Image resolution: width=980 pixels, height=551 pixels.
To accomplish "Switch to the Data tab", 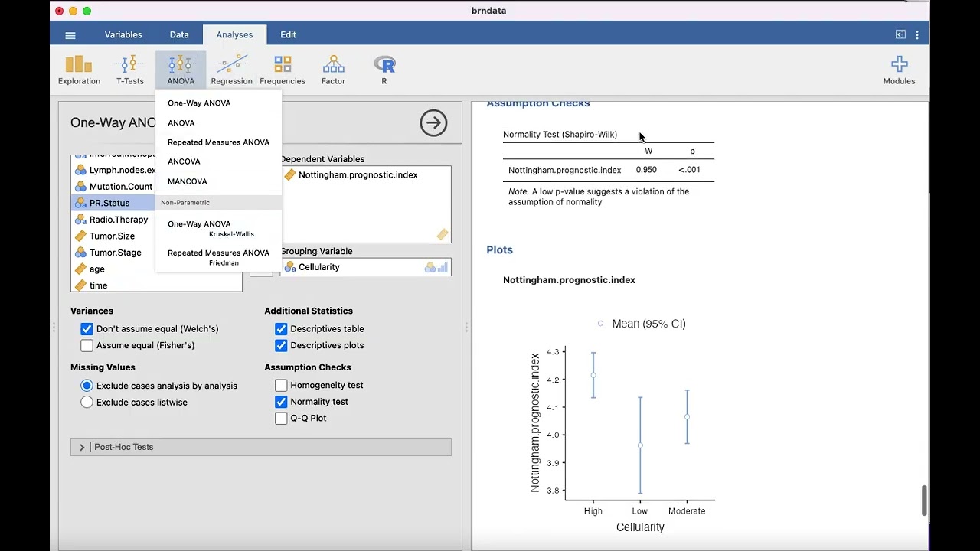I will (x=179, y=34).
